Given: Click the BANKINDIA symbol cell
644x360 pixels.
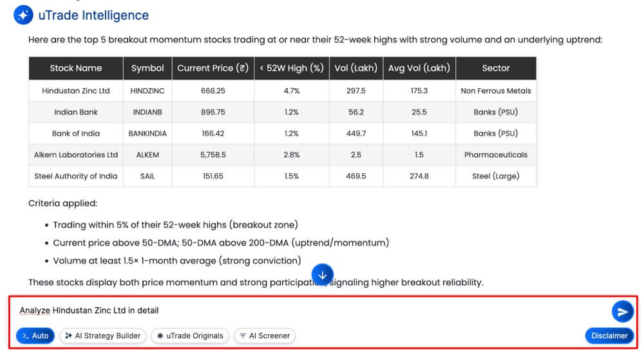Looking at the screenshot, I should point(147,133).
